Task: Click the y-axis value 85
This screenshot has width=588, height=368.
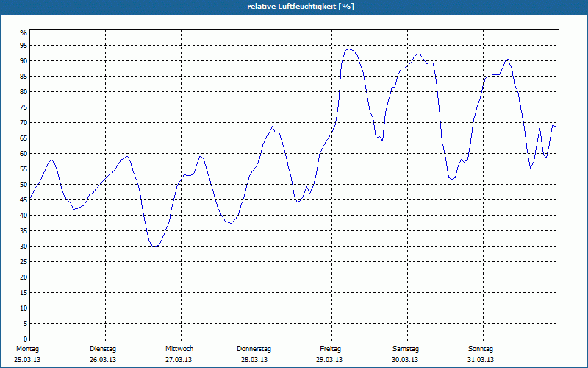Action: coord(24,77)
